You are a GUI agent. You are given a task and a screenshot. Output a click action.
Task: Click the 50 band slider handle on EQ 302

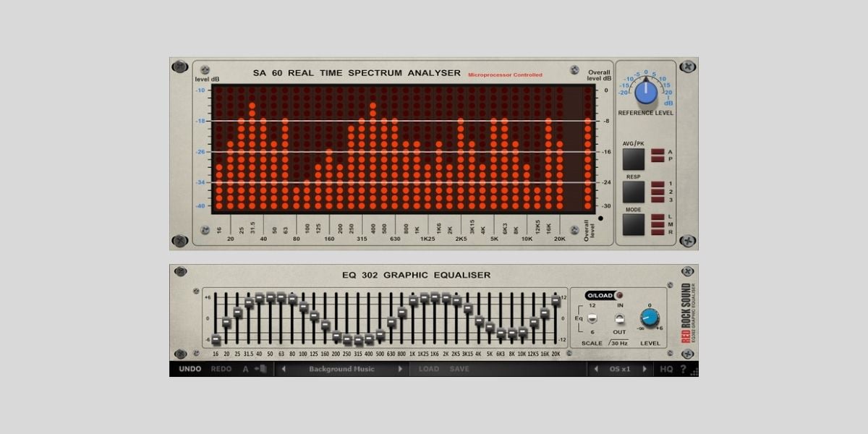coord(271,297)
